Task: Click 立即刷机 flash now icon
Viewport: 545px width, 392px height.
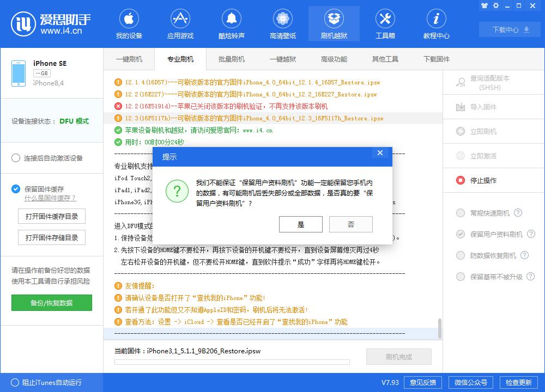Action: click(x=461, y=131)
